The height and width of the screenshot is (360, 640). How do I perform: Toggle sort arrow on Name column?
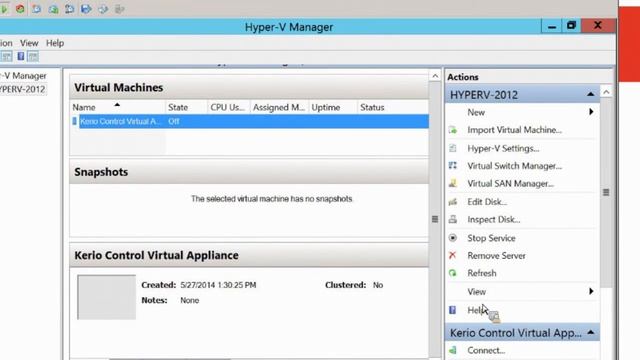pos(117,105)
